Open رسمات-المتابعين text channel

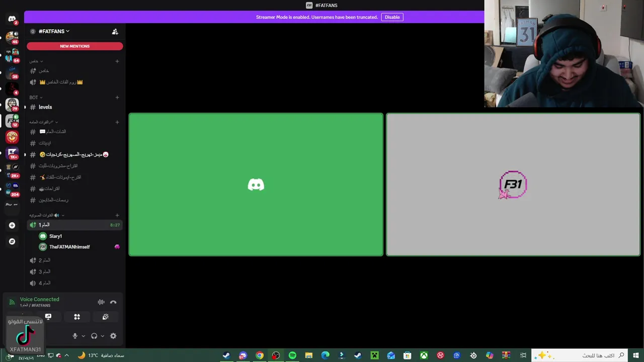click(74, 200)
